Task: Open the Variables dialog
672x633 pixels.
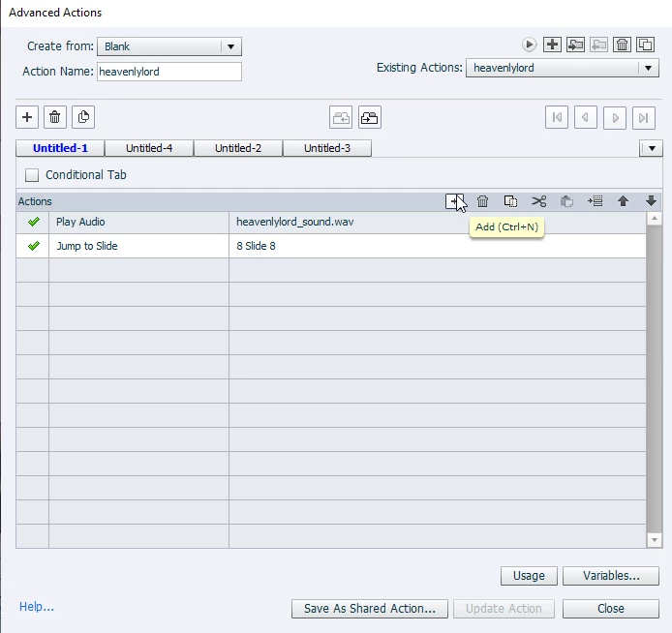Action: (611, 576)
